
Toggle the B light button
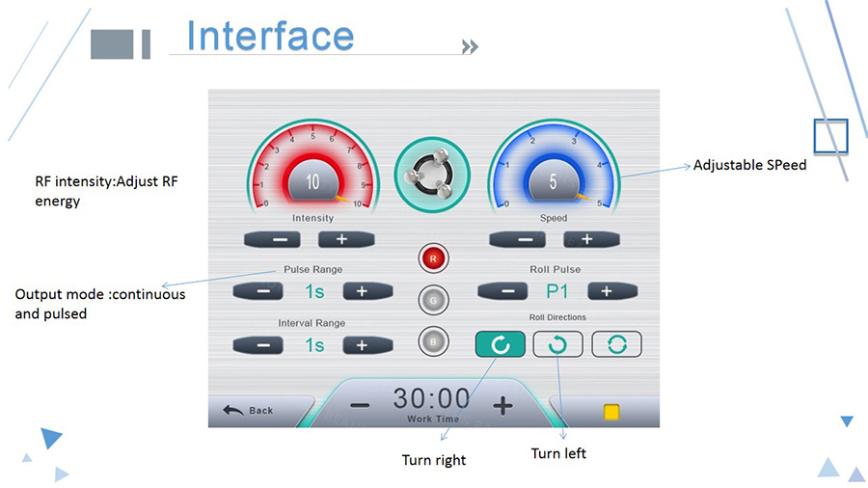click(x=433, y=341)
